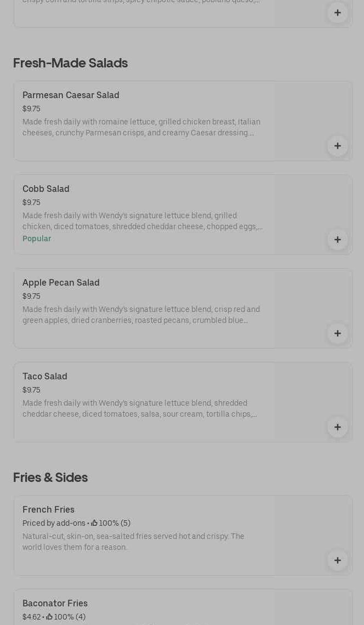Screen dimensions: 364x625
Task: Click Apple Pecan Salad $9.75 price
Action: click(31, 296)
